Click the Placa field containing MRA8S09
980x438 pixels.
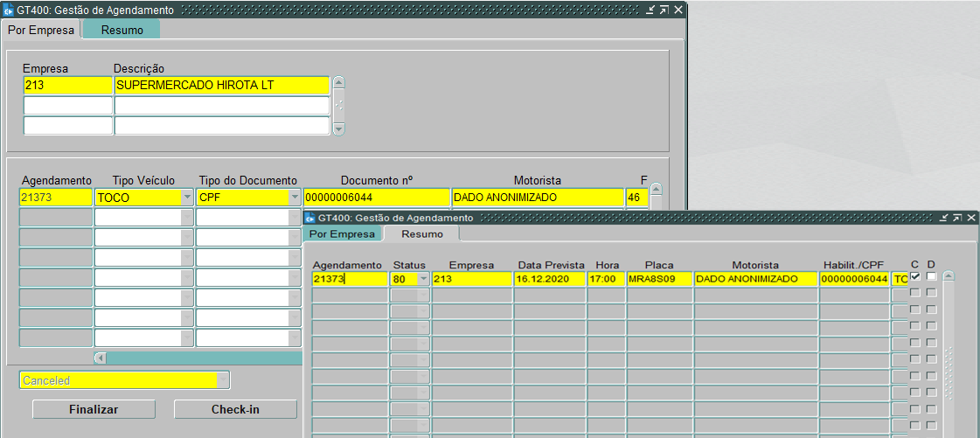659,279
